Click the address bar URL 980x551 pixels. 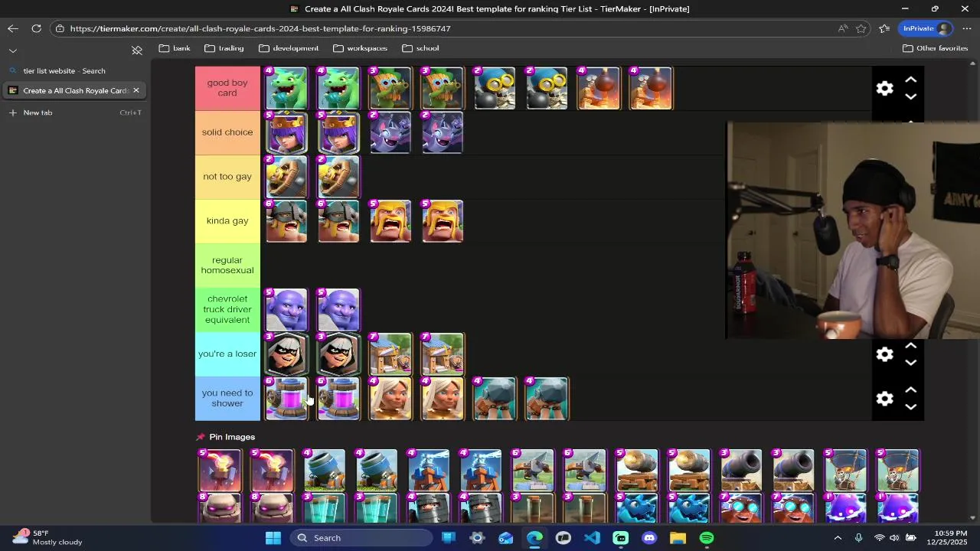click(260, 28)
